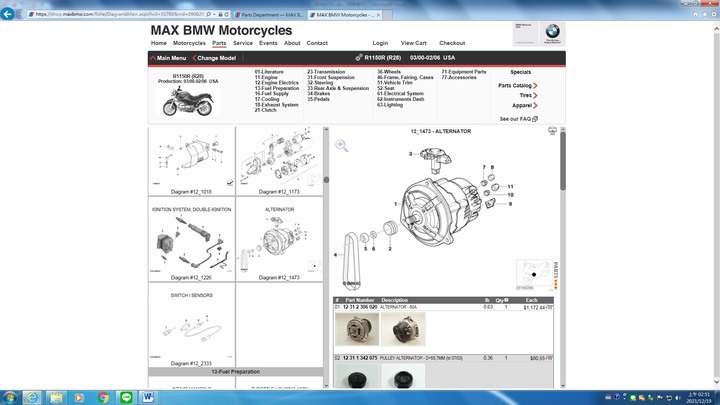
Task: Select the Ignition System Diagram #12_1226 thumbnail
Action: tap(191, 239)
